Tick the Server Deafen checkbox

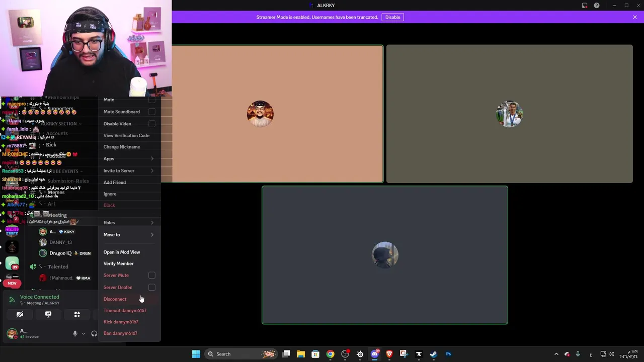152,287
